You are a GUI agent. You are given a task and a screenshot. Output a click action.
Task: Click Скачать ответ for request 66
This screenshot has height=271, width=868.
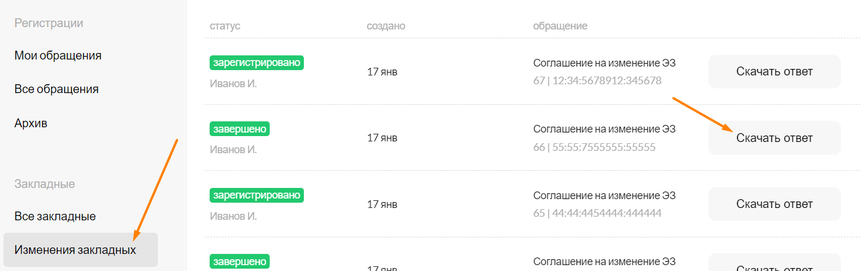point(774,138)
